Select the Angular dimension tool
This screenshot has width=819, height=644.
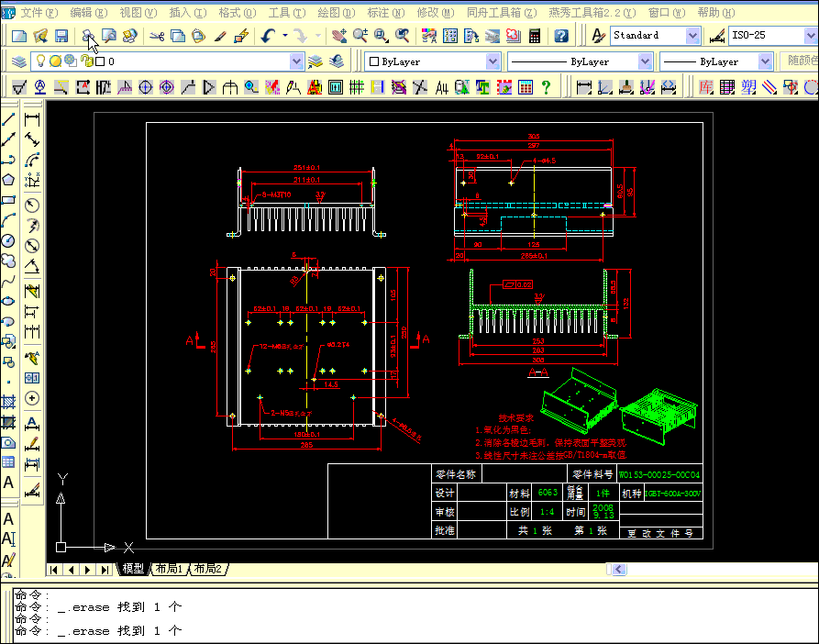pyautogui.click(x=32, y=266)
